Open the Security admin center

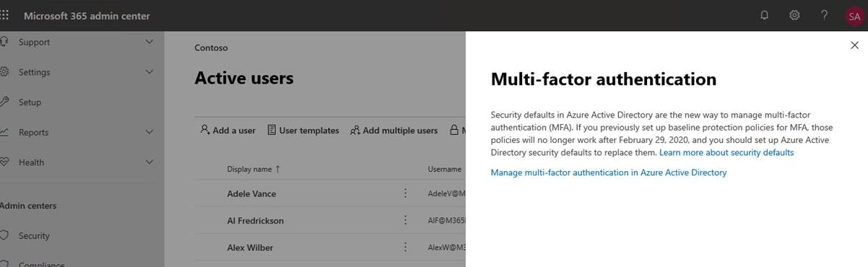click(34, 236)
